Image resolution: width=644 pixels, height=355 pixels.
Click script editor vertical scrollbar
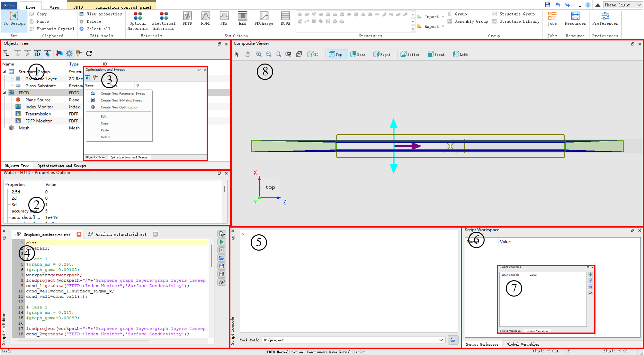coord(211,255)
